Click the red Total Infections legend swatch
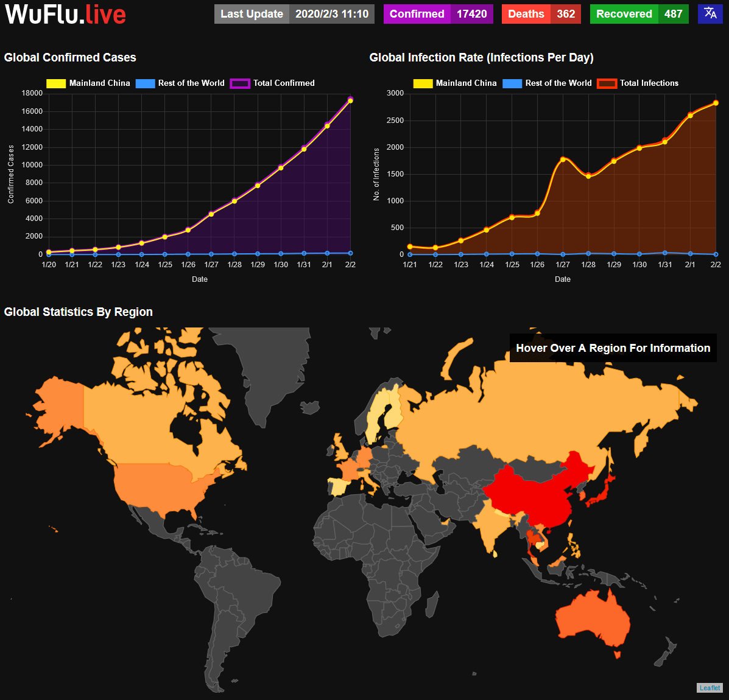This screenshot has height=700, width=729. click(607, 83)
